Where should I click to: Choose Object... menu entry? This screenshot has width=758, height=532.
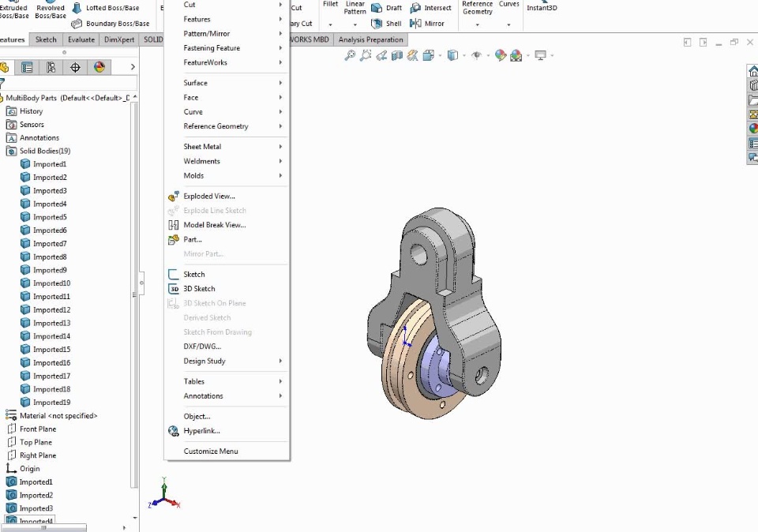pyautogui.click(x=197, y=417)
